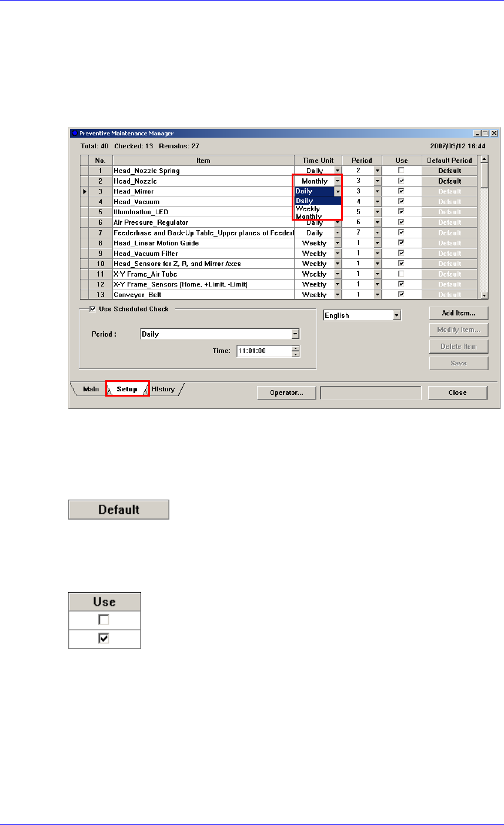Enable Use checkbox for X-Y Frame_Air Tube
The height and width of the screenshot is (825, 504).
402,274
